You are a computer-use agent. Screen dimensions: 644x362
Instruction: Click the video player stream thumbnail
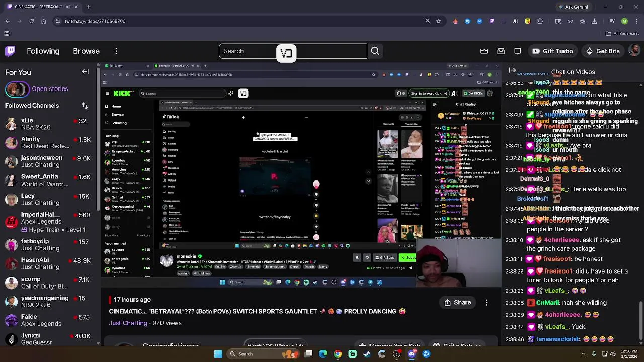(x=301, y=175)
